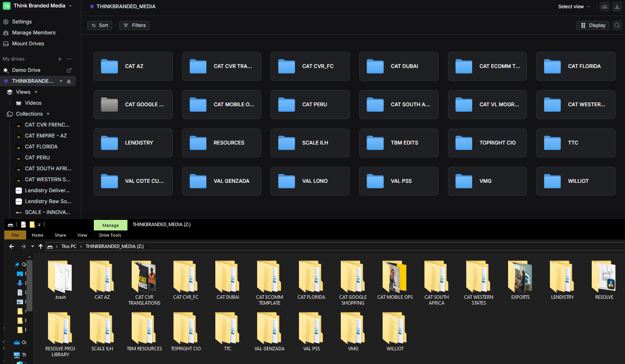Eject the THINKBRANDED drive
Image resolution: width=625 pixels, height=364 pixels.
click(69, 81)
